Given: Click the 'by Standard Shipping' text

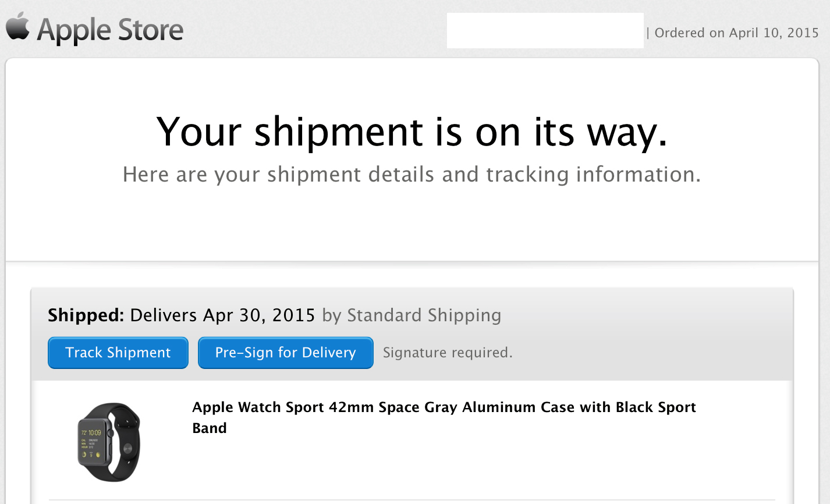Looking at the screenshot, I should pos(412,315).
